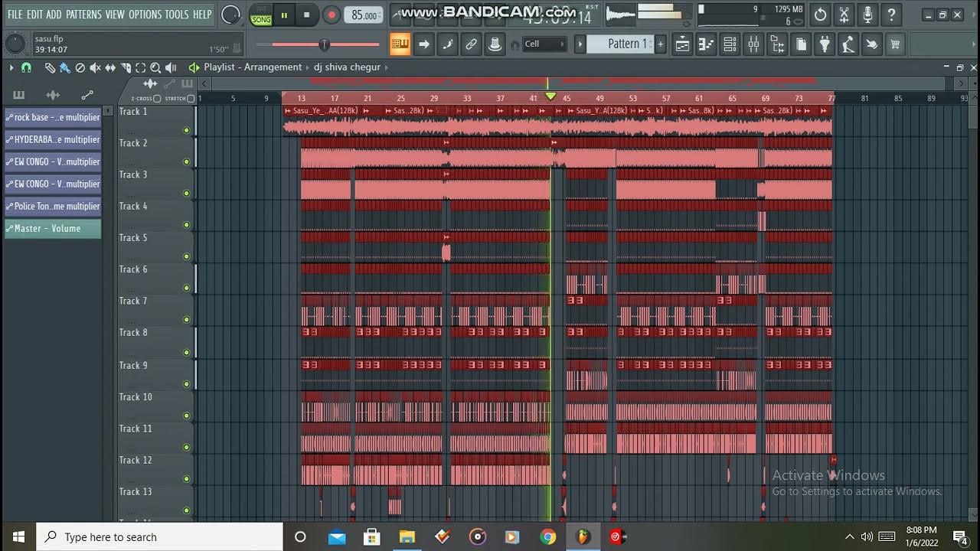Expand the pattern menu arrow

click(580, 44)
